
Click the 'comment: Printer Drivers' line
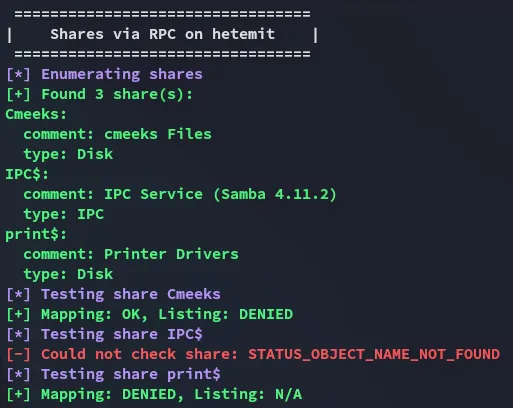click(x=131, y=254)
